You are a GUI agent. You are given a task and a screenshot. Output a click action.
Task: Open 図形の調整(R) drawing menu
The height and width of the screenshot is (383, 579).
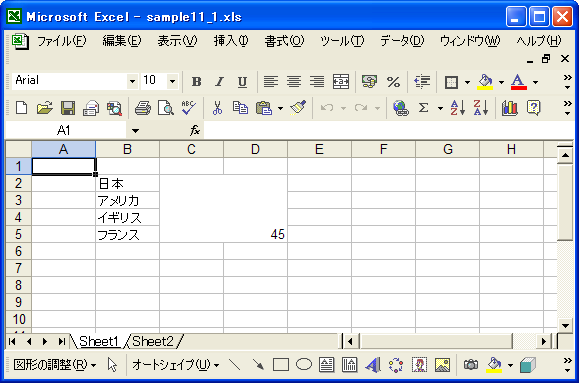[55, 365]
